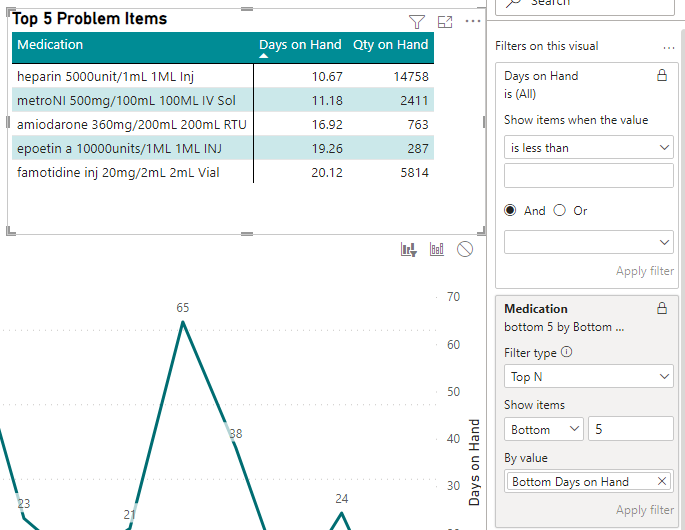Open the Bottom show items dropdown

[543, 429]
